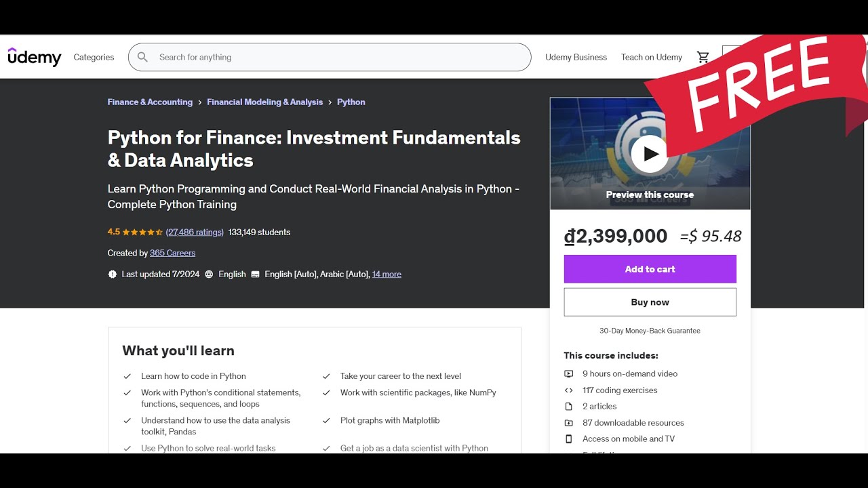This screenshot has width=868, height=488.
Task: Click the closed captions icon
Action: pyautogui.click(x=255, y=274)
